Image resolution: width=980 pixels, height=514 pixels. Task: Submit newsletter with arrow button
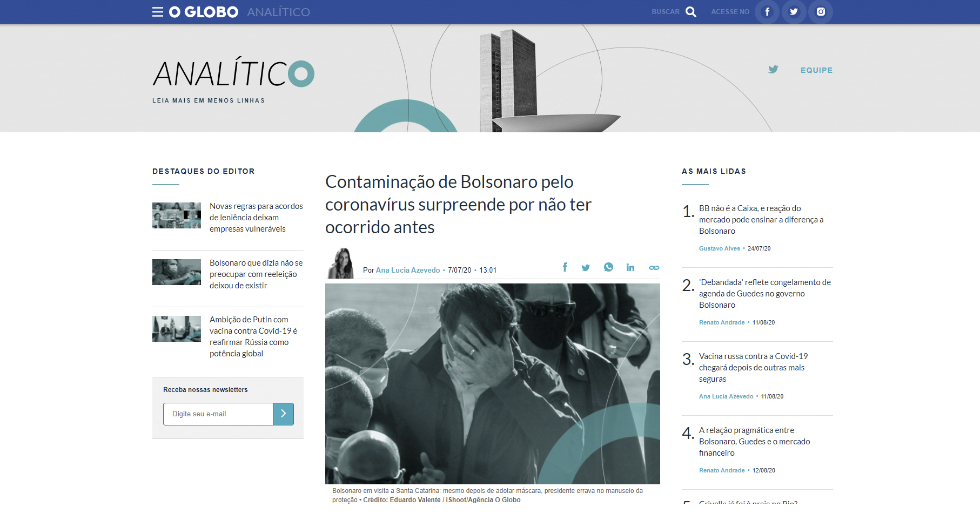[x=283, y=414]
